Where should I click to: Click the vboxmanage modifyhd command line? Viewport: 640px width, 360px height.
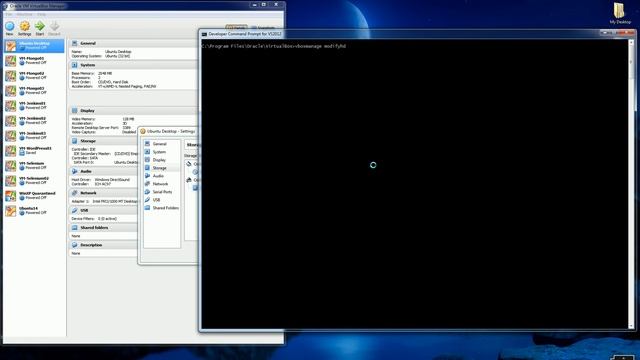[273, 46]
